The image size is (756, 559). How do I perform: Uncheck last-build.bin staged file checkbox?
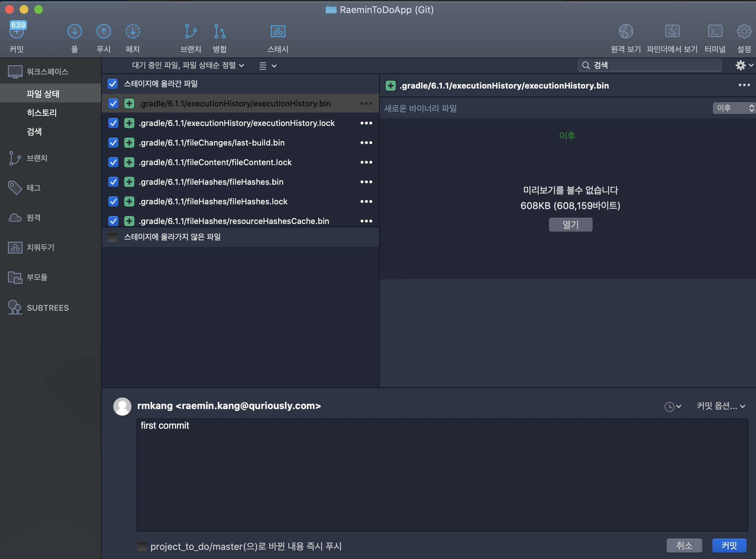(x=113, y=143)
